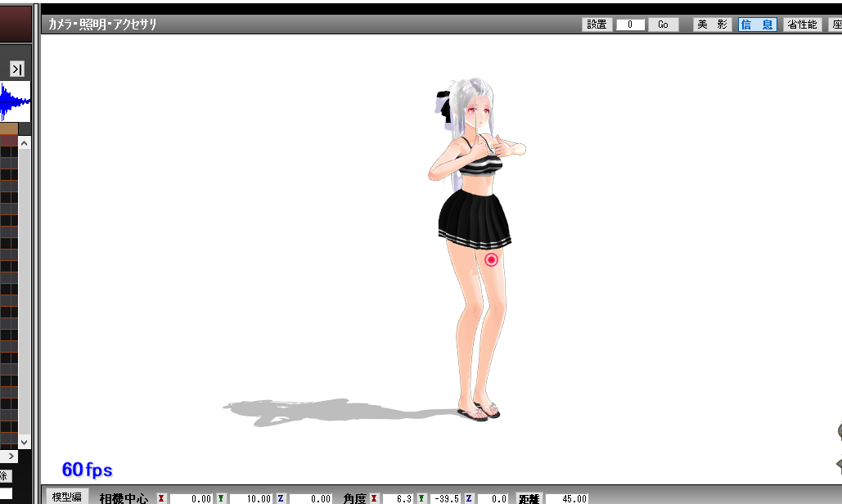
Task: Click the red center target marker on model
Action: tap(491, 260)
